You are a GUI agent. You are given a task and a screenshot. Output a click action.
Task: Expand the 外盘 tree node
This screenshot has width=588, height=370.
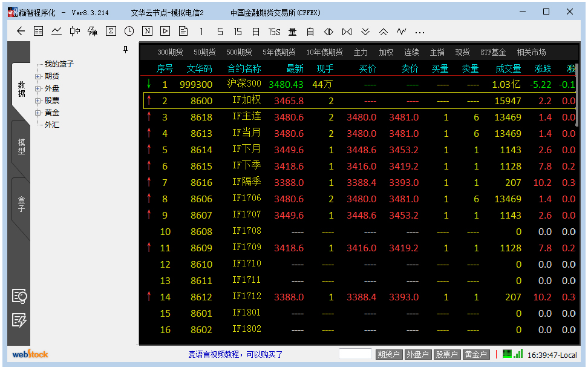pos(38,89)
